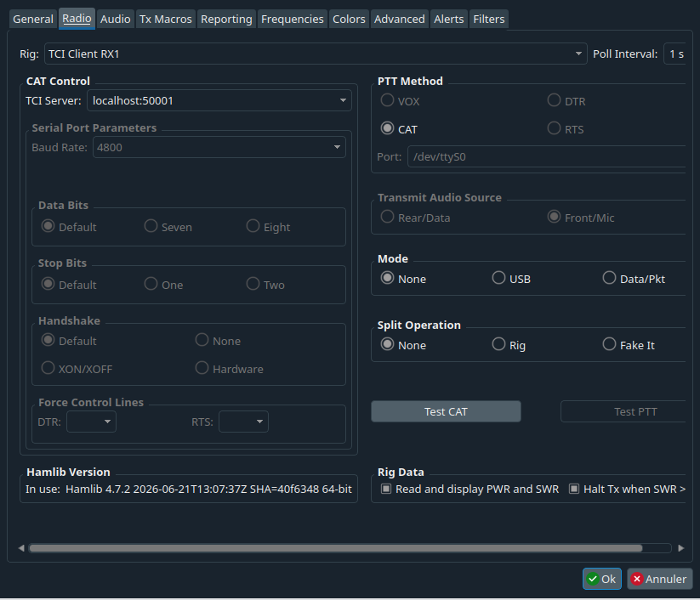Select Two stop bits
This screenshot has height=600, width=700.
tap(265, 284)
